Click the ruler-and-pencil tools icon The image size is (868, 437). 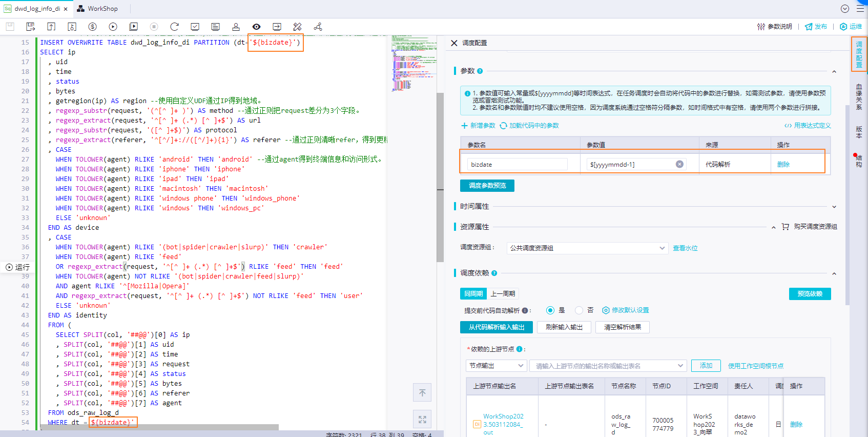click(x=297, y=27)
